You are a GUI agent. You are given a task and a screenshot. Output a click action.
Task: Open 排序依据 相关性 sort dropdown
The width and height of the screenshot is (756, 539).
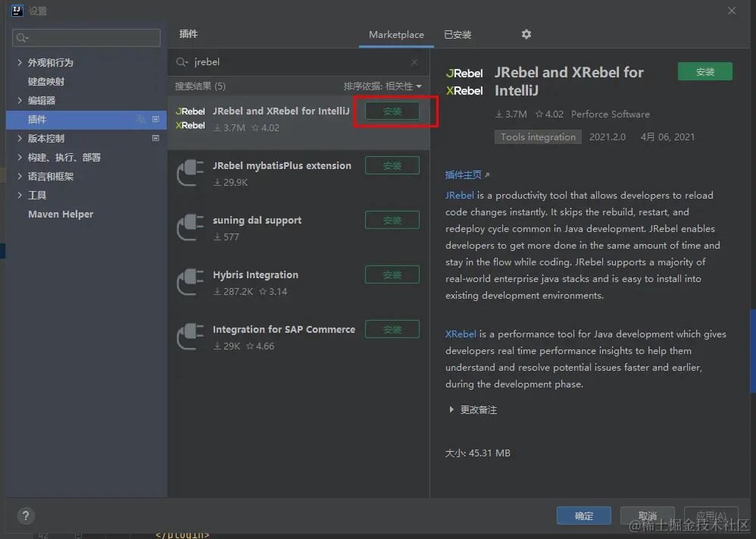coord(383,86)
